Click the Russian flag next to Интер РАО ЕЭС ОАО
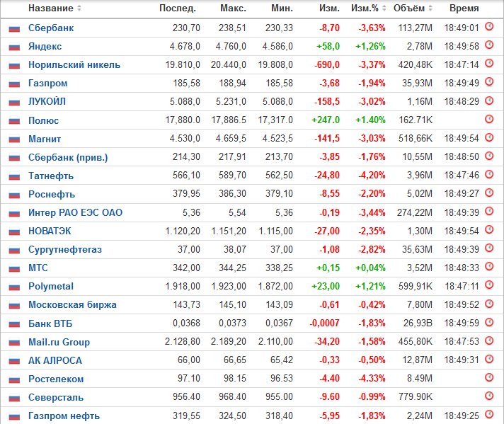This screenshot has width=504, height=424. [x=14, y=214]
